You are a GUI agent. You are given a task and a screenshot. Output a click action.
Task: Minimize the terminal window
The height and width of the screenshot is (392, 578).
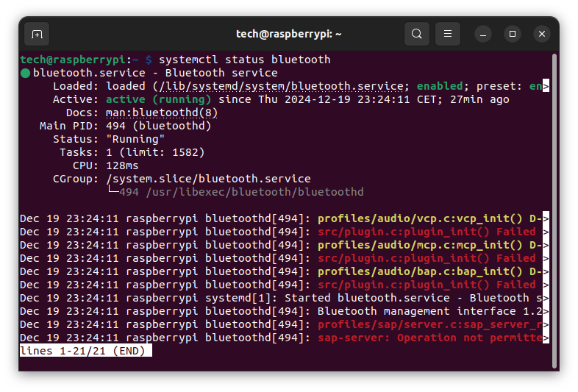(483, 34)
